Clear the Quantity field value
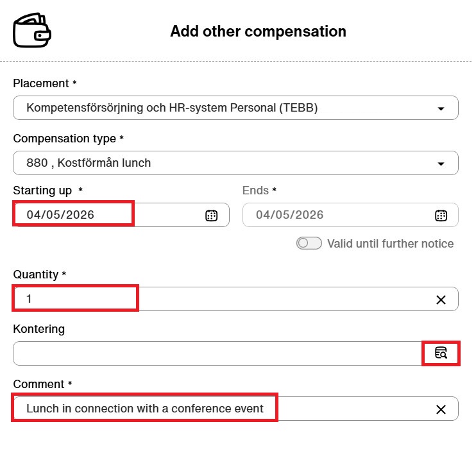 pyautogui.click(x=441, y=300)
